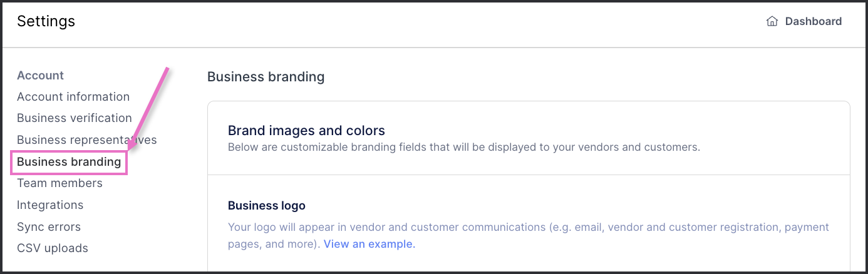Open the Business representatives page

[86, 140]
